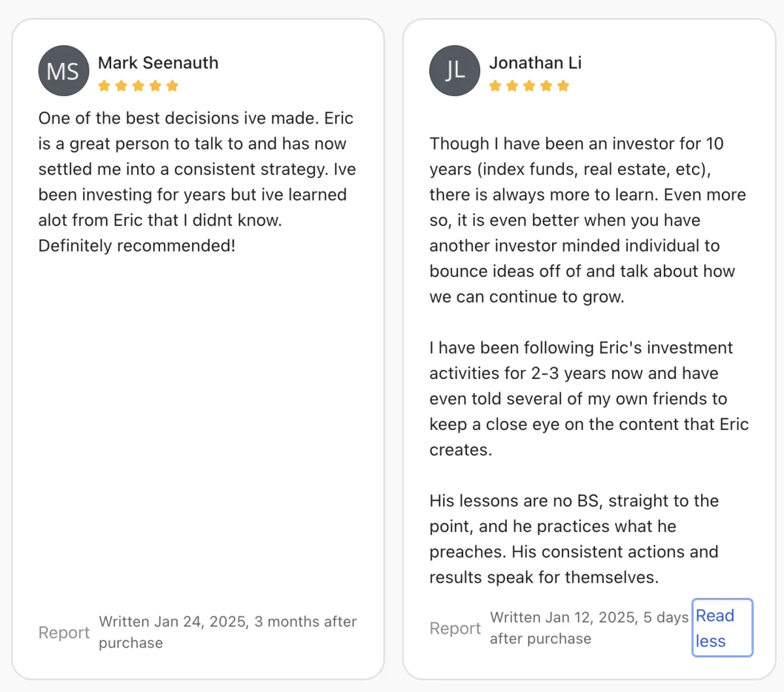Click the JL avatar circle
The width and height of the screenshot is (784, 692).
[x=455, y=71]
